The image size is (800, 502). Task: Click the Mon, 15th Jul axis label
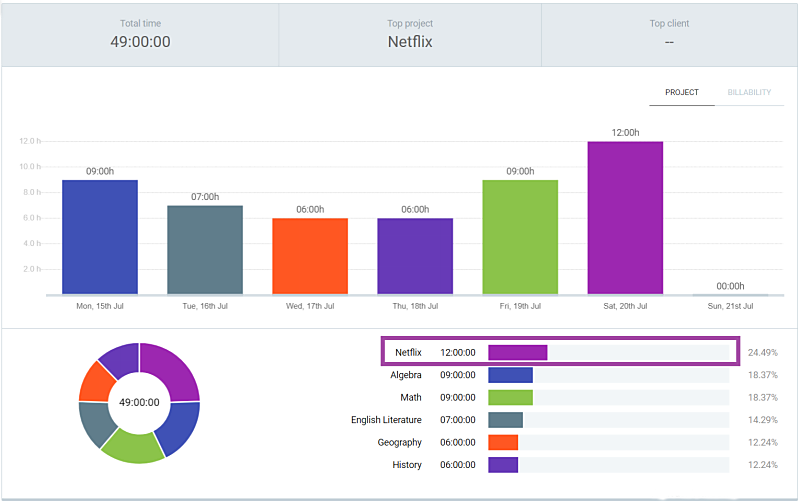pos(100,306)
